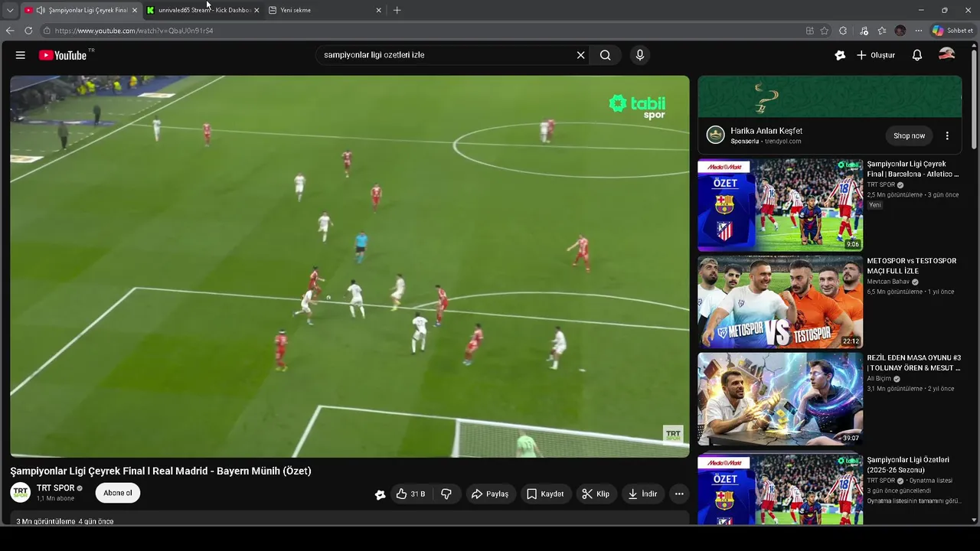Open the media control music-note icon
The image size is (980, 551).
tap(864, 31)
